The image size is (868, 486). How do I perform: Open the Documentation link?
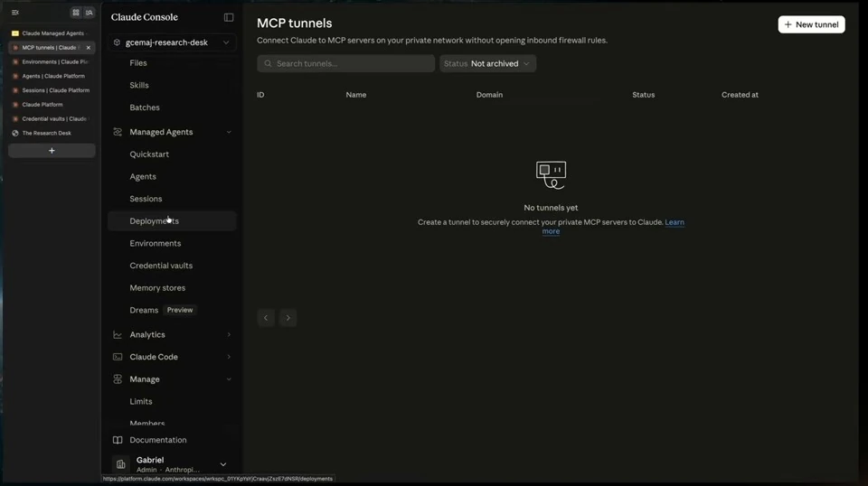[158, 440]
